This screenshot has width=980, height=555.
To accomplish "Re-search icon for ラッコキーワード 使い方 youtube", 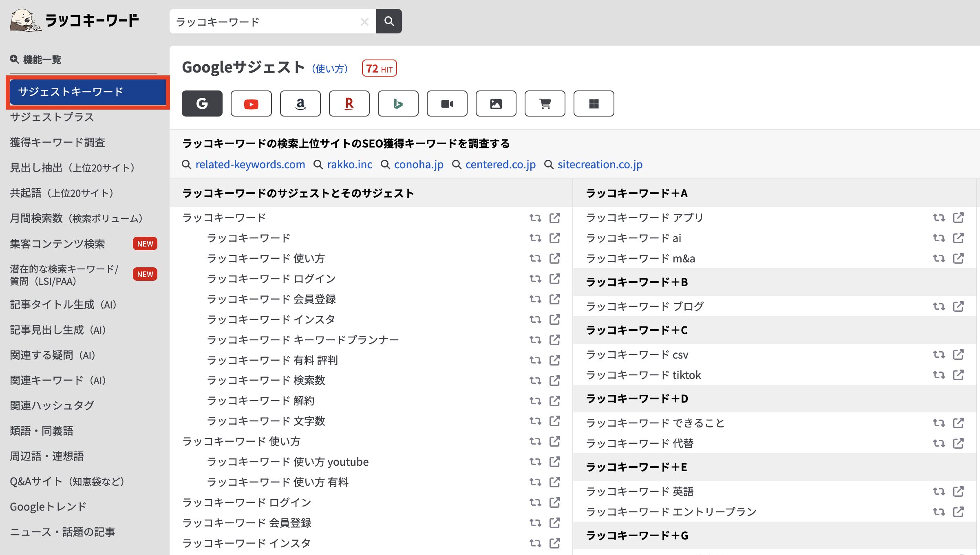I will [x=535, y=462].
